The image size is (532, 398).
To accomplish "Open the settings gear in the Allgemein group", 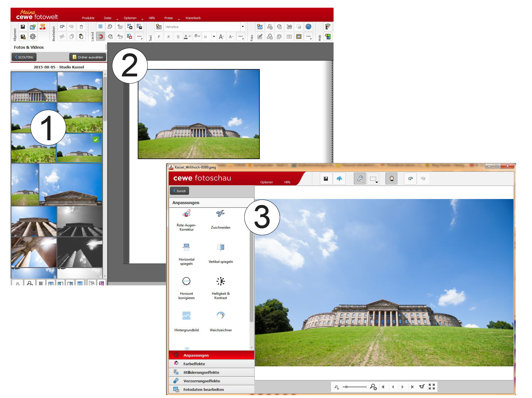I will click(x=33, y=36).
